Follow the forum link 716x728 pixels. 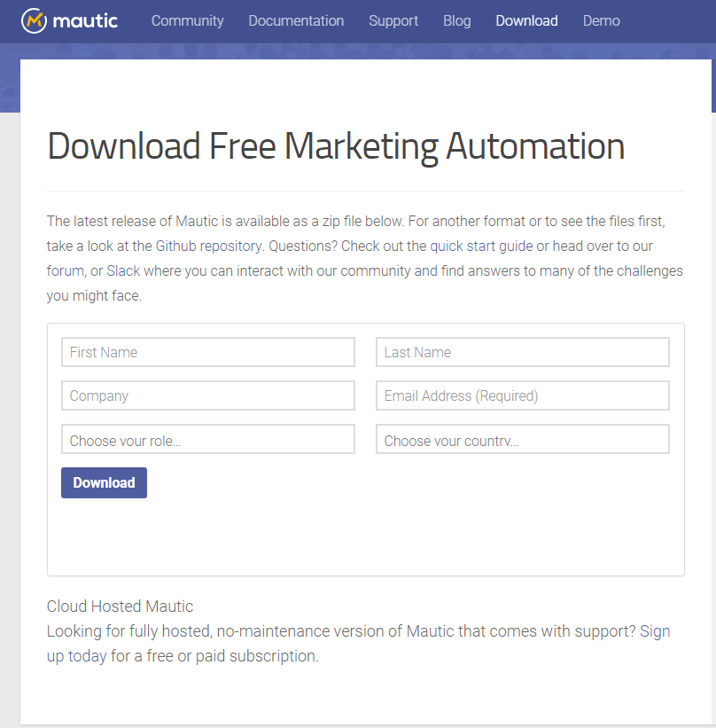click(65, 270)
